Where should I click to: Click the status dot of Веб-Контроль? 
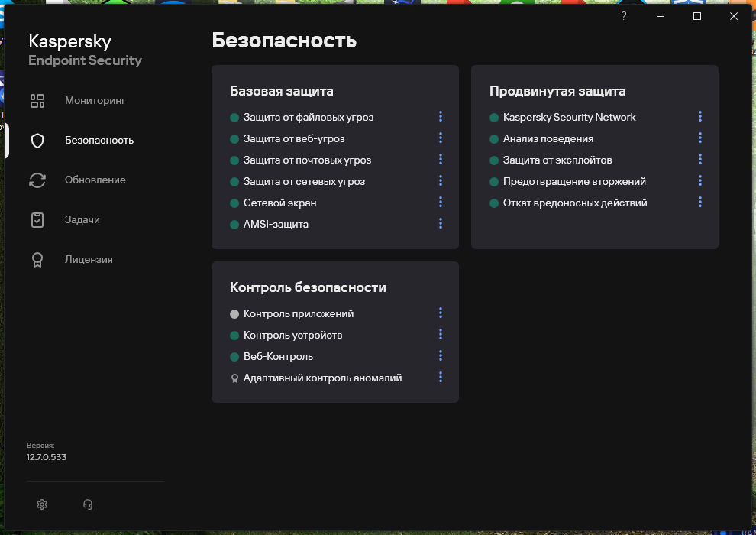pos(234,357)
